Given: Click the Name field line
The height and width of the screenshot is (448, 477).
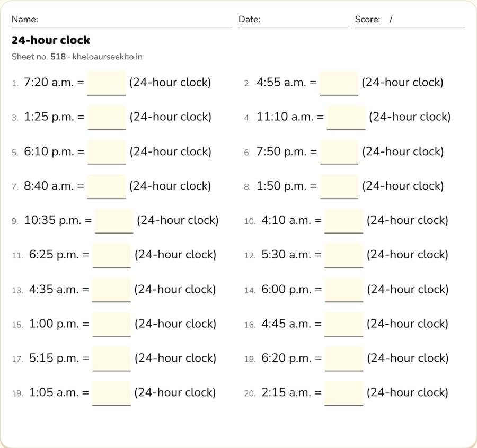Looking at the screenshot, I should (x=122, y=20).
